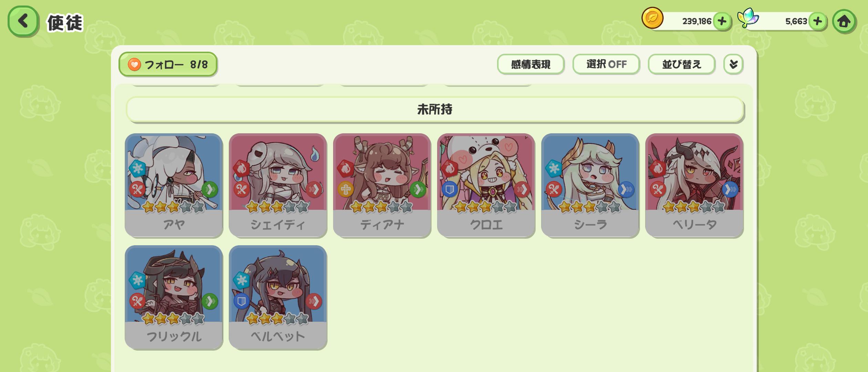Image resolution: width=868 pixels, height=372 pixels.
Task: Toggle the 選択 OFF selection mode
Action: click(x=606, y=64)
